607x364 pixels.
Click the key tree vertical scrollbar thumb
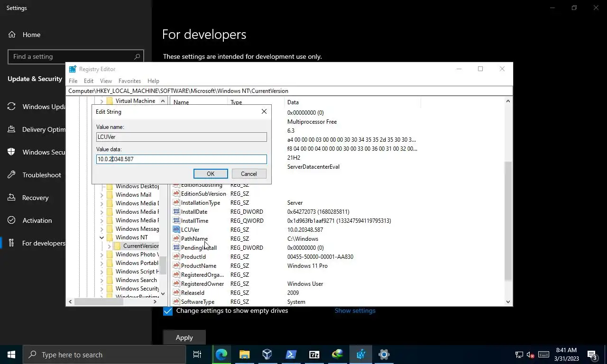[x=163, y=265]
